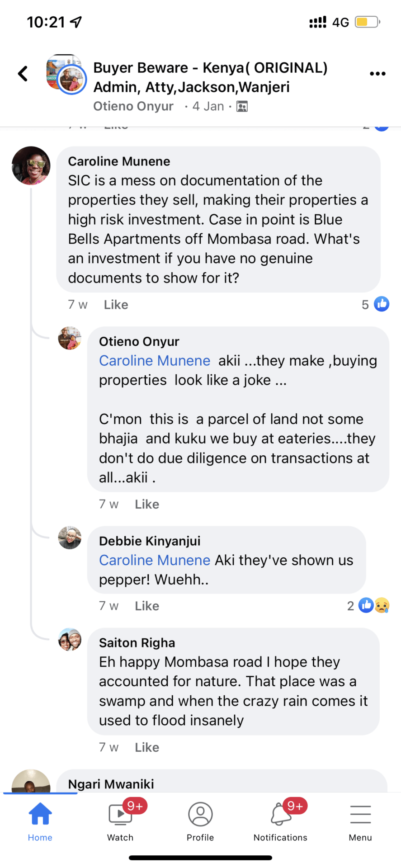Tap Saiton Righa's profile picture
Viewport: 401px width, 868px height.
pyautogui.click(x=70, y=639)
